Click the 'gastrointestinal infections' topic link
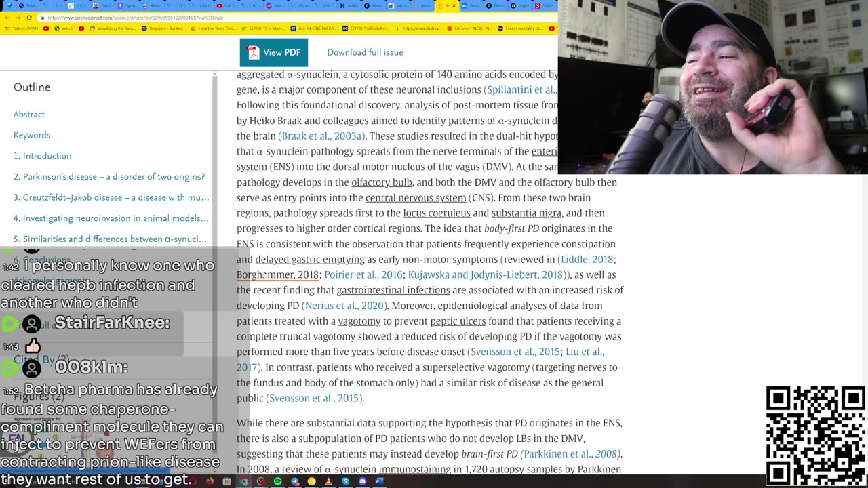The width and height of the screenshot is (868, 488). [x=393, y=290]
